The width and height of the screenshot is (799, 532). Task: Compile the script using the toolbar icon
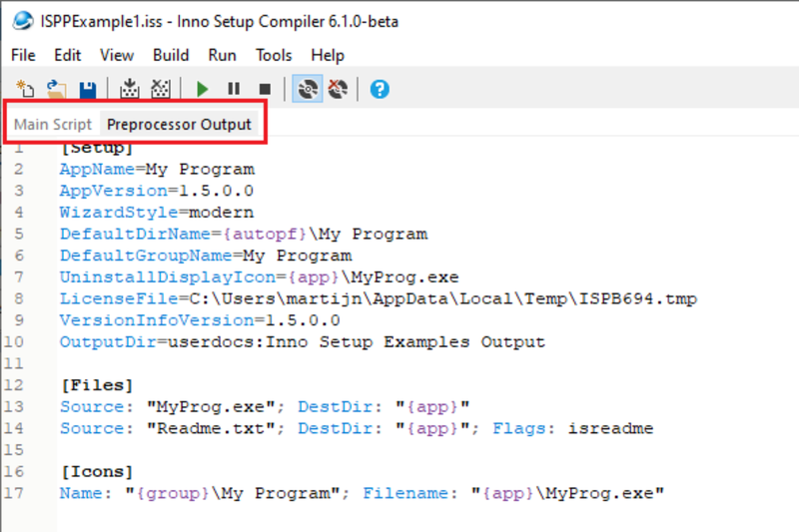tap(130, 89)
